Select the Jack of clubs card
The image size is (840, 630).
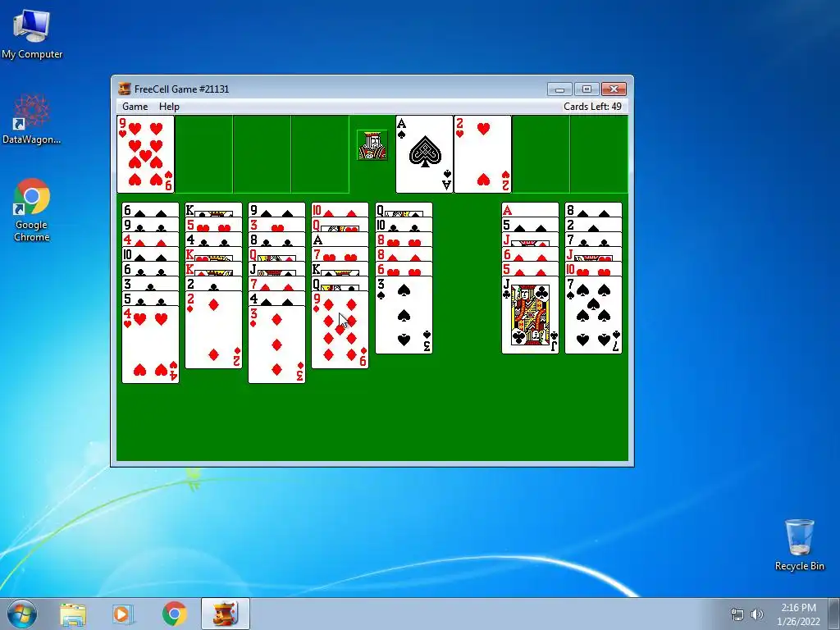click(531, 316)
